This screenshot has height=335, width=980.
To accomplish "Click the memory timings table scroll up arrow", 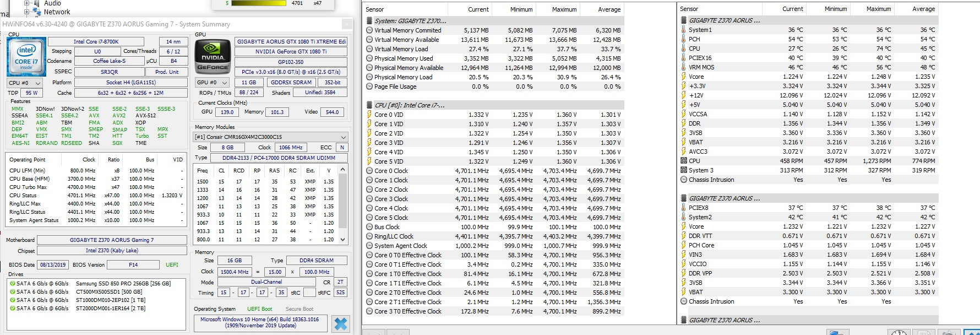I will (343, 170).
